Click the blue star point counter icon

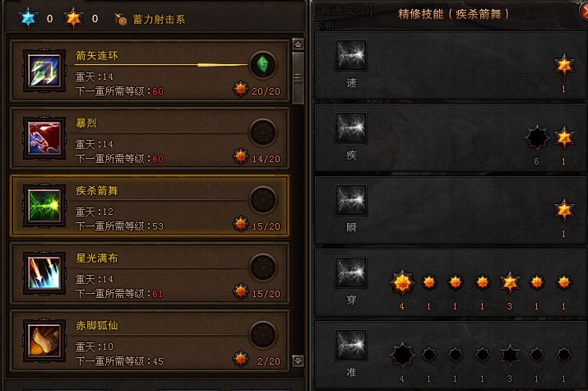pos(28,18)
